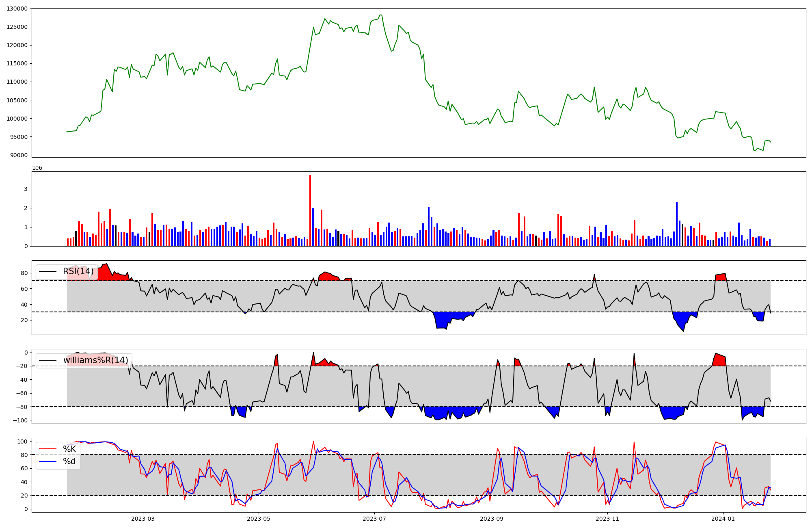
Task: Click the 130000 price axis label
Action: click(17, 9)
